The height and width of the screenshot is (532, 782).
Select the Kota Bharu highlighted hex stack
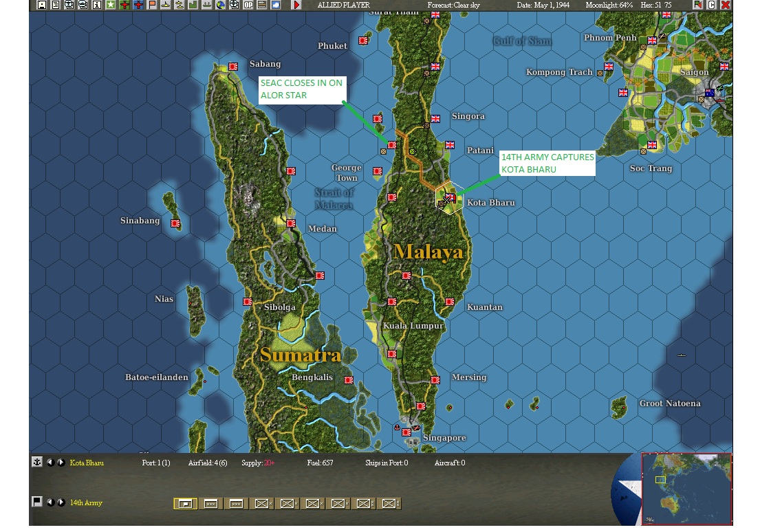(449, 199)
